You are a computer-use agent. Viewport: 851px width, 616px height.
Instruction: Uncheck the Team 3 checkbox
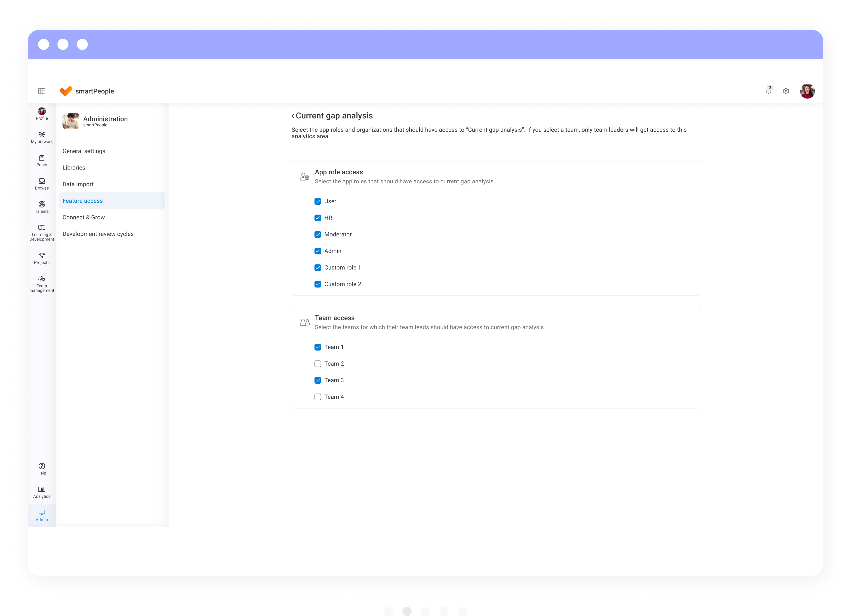point(318,380)
